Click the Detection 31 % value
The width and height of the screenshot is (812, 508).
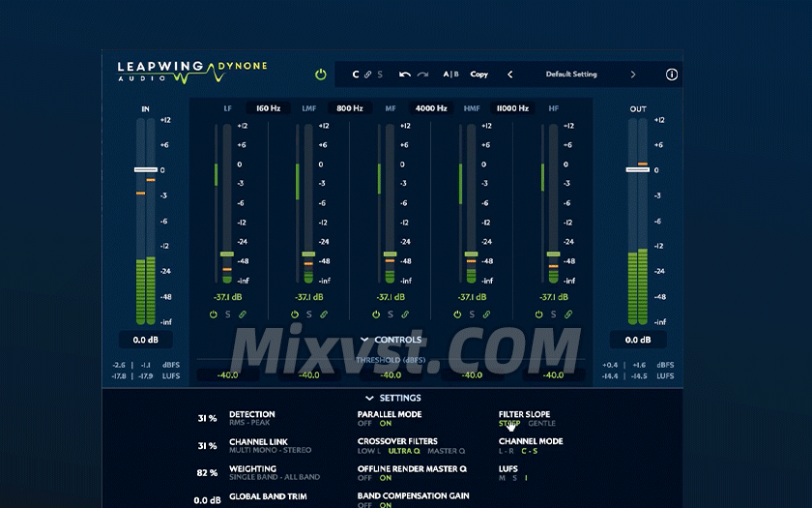click(x=207, y=418)
